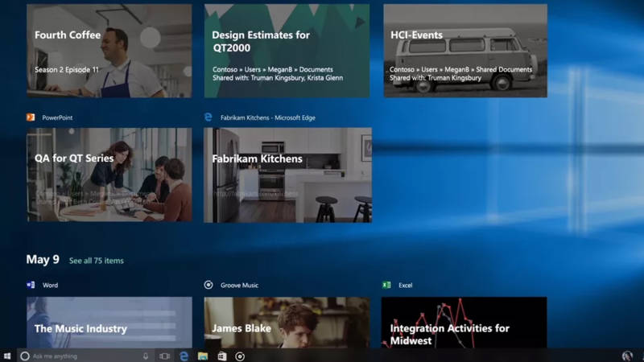Click Season 2 Episode 11 subtitle
644x362 pixels.
pyautogui.click(x=67, y=70)
